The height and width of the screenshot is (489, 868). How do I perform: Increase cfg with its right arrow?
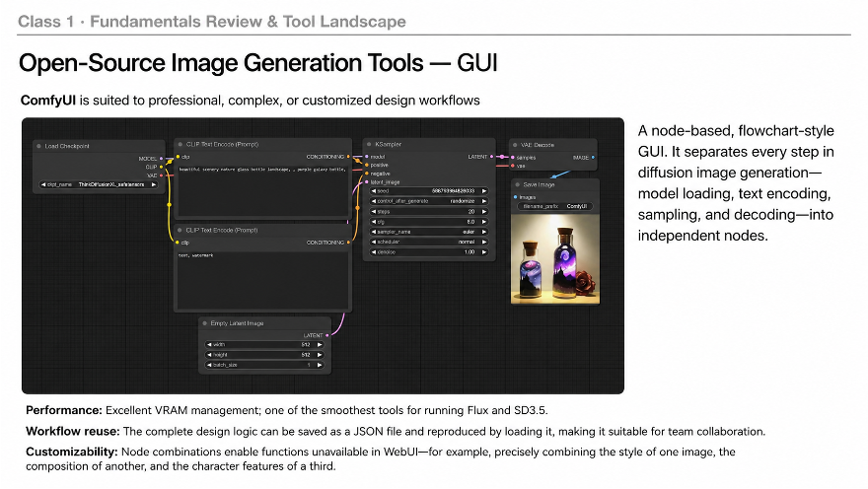[x=484, y=222]
